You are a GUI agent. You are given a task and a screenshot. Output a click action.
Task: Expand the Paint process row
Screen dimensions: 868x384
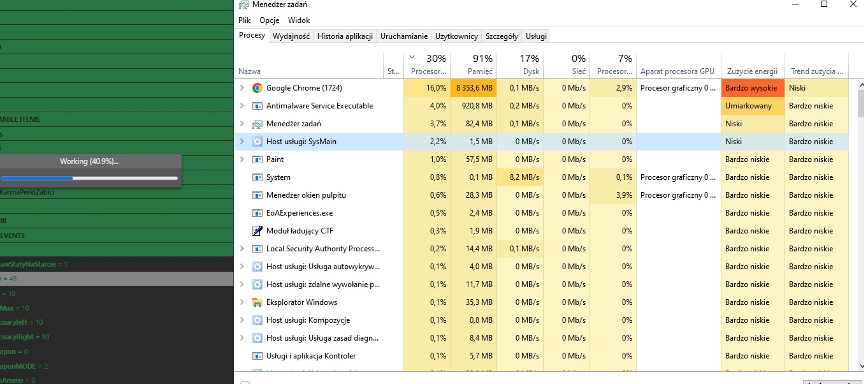(x=242, y=159)
